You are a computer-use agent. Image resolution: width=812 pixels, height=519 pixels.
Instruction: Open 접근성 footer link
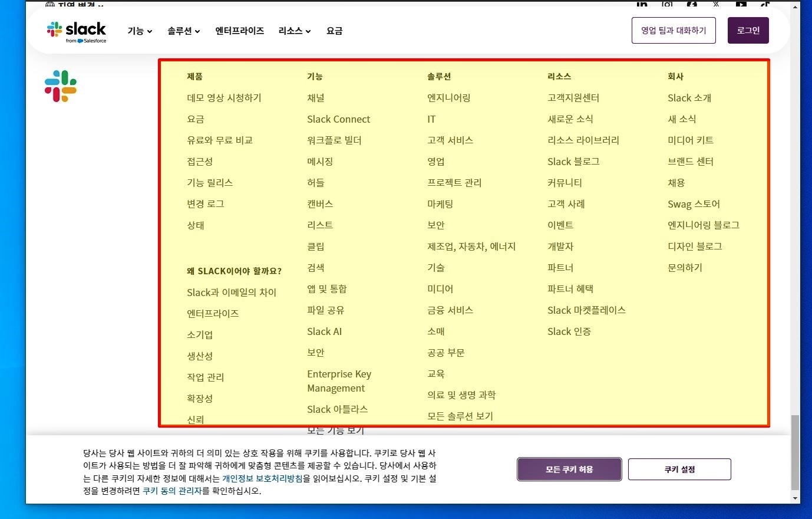[x=200, y=162]
